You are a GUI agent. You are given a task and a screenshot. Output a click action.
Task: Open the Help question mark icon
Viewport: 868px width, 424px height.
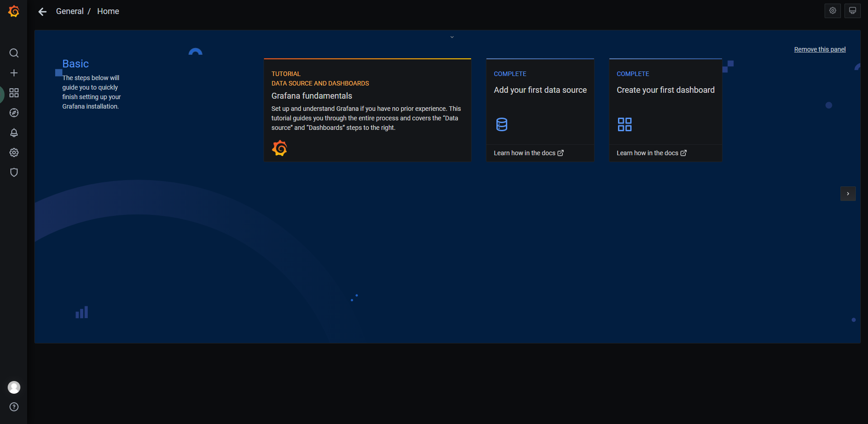14,407
